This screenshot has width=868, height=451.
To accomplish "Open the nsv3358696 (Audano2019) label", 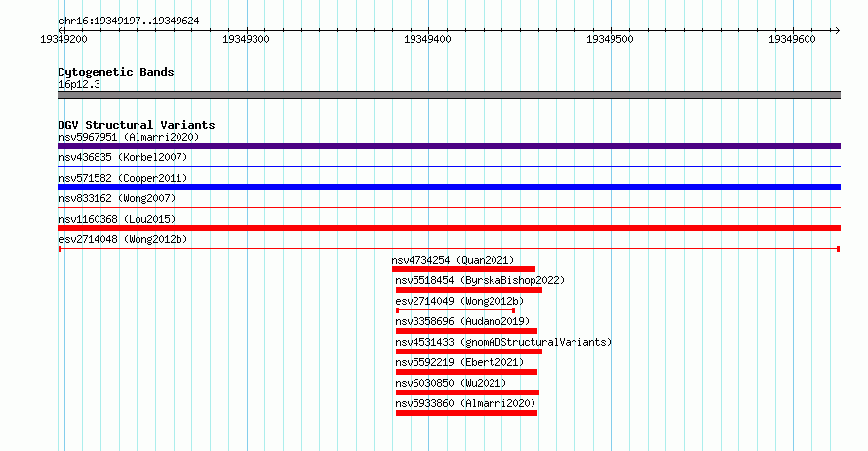I will click(x=462, y=321).
